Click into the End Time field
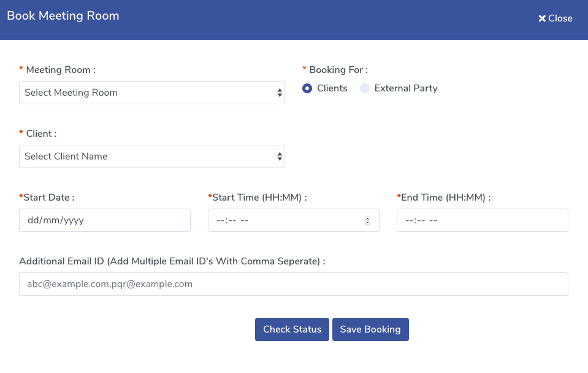Viewport: 588px width, 373px height. (482, 220)
